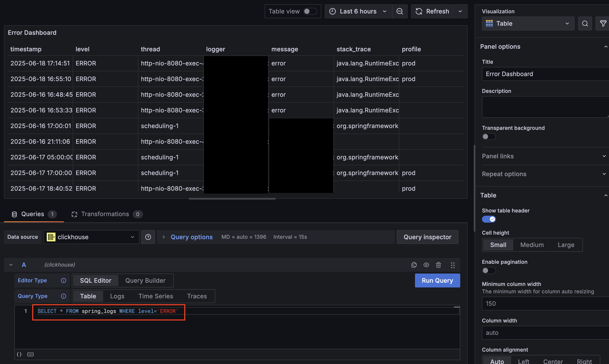Enable pagination toggle

click(489, 270)
